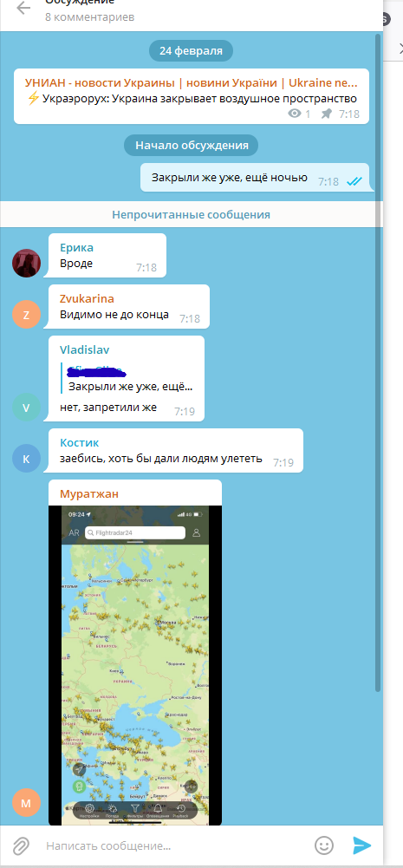
Task: Open sender name Костик
Action: pyautogui.click(x=79, y=443)
